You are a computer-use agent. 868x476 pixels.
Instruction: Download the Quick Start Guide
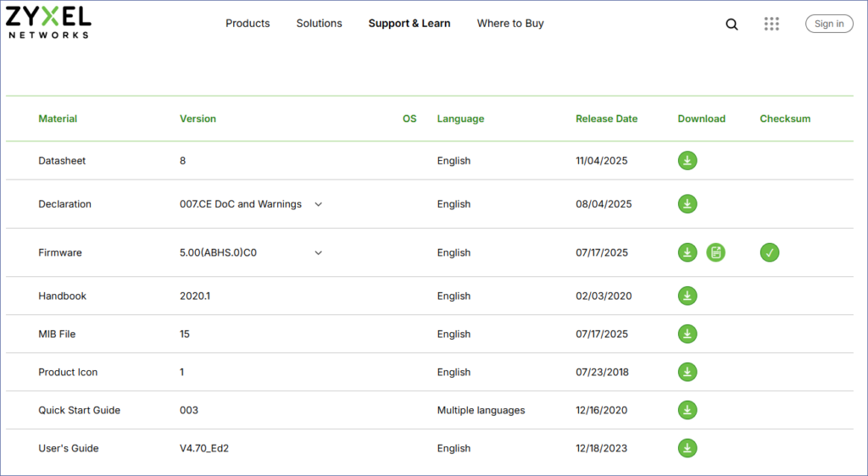687,410
